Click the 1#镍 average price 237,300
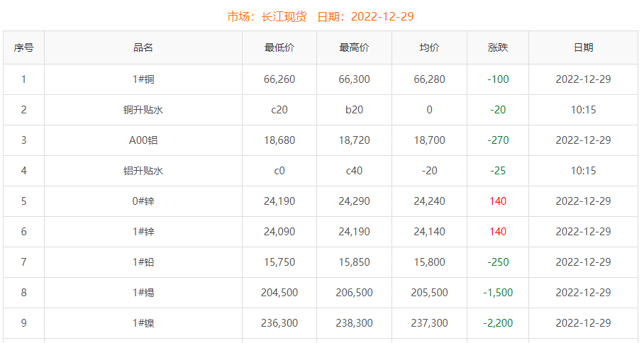The width and height of the screenshot is (644, 343). (429, 323)
